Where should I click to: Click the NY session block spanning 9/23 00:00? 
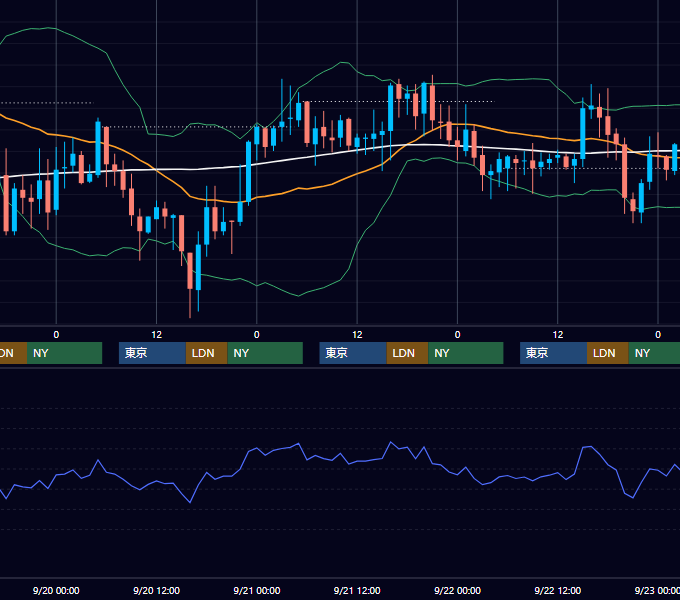click(x=654, y=353)
